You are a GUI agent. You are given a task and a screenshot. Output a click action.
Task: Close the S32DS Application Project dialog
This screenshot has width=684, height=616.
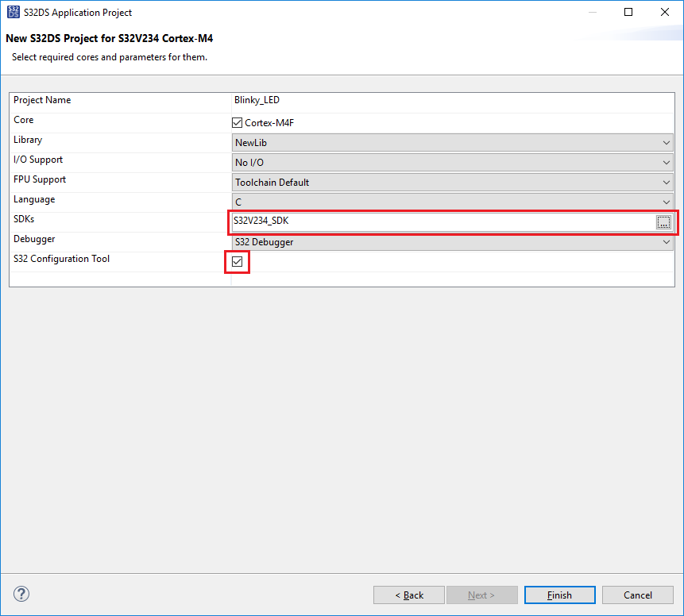(665, 12)
